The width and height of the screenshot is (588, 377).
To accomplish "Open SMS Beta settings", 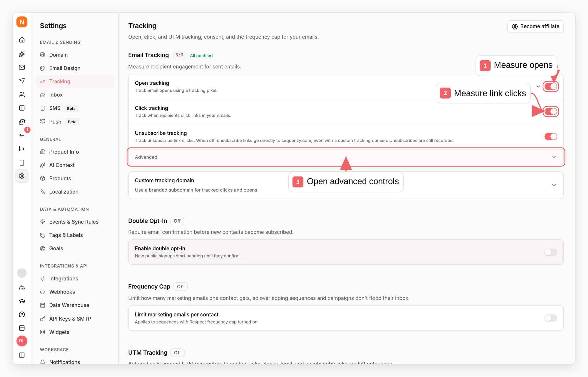I will (75, 108).
